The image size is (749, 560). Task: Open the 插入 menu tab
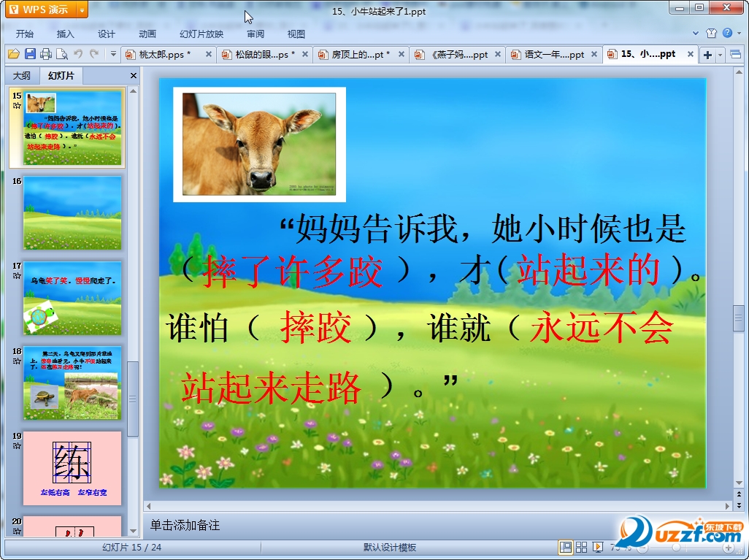66,34
